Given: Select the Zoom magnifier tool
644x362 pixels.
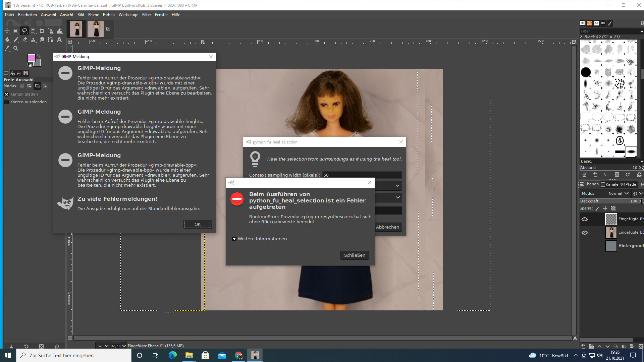Looking at the screenshot, I should click(x=16, y=49).
